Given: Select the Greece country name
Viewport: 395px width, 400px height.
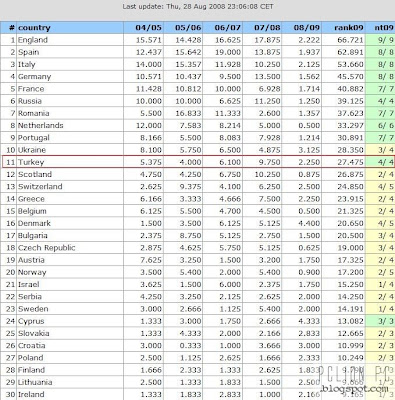Looking at the screenshot, I should click(x=31, y=199).
